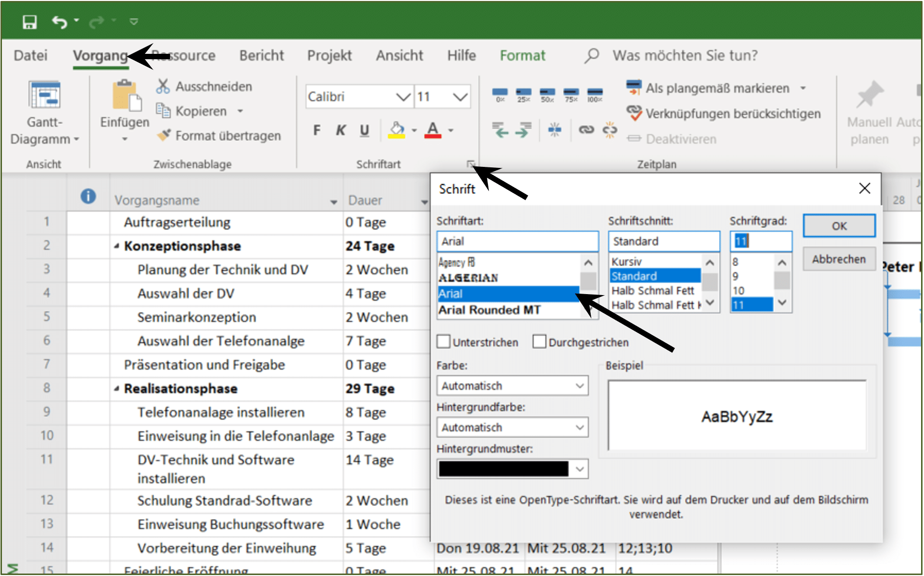Collapse the Konzeptionsphase summary task
The image size is (924, 576).
[x=116, y=246]
